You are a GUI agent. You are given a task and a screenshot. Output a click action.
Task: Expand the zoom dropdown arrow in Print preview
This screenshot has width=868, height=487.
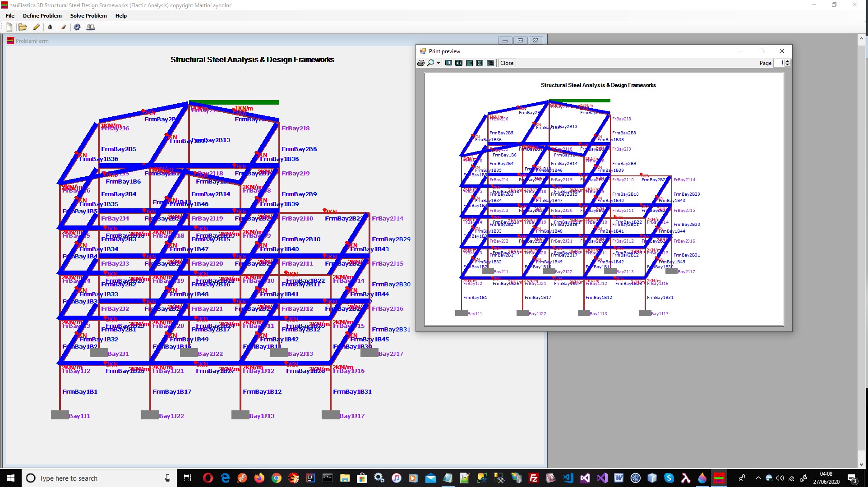438,63
